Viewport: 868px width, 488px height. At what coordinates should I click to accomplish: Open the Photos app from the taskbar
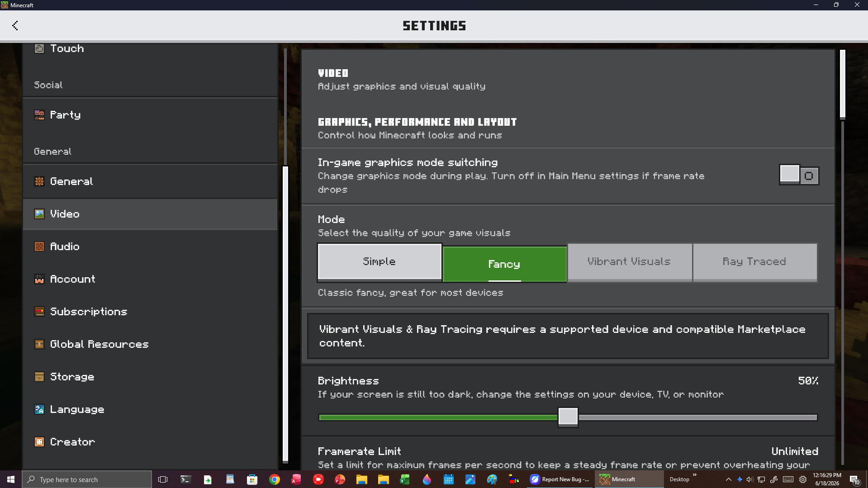470,479
